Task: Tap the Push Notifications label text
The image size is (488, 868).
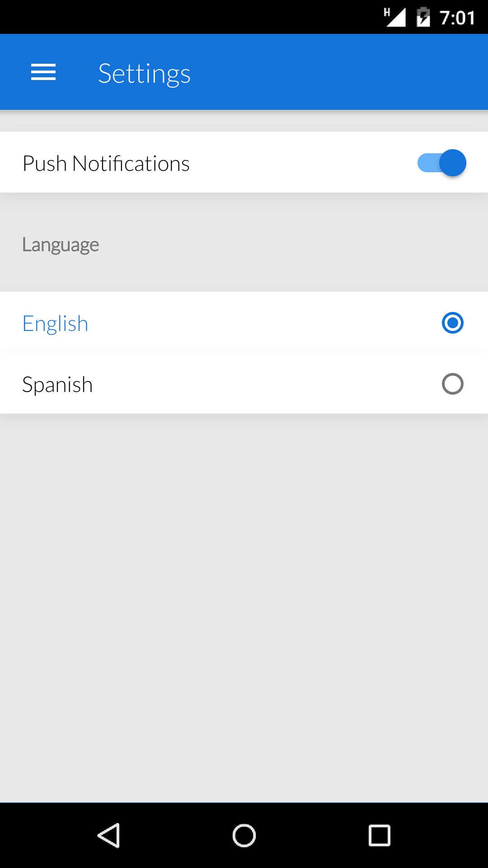Action: [106, 164]
